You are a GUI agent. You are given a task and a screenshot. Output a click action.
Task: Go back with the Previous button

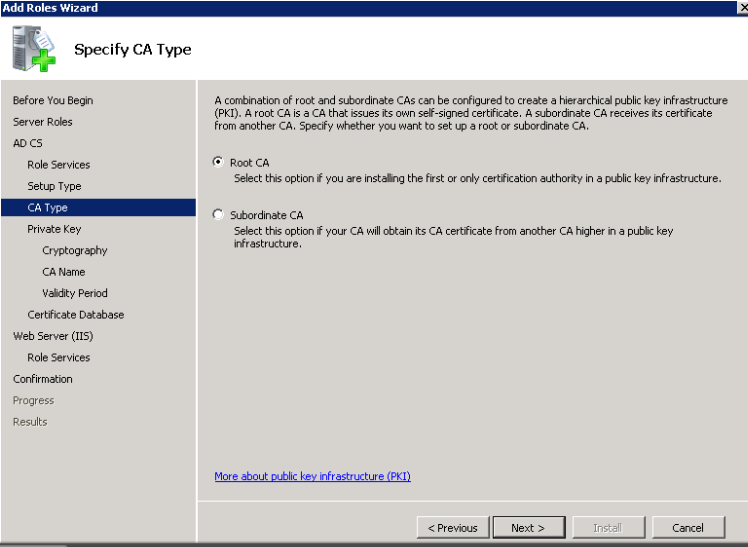coord(453,527)
